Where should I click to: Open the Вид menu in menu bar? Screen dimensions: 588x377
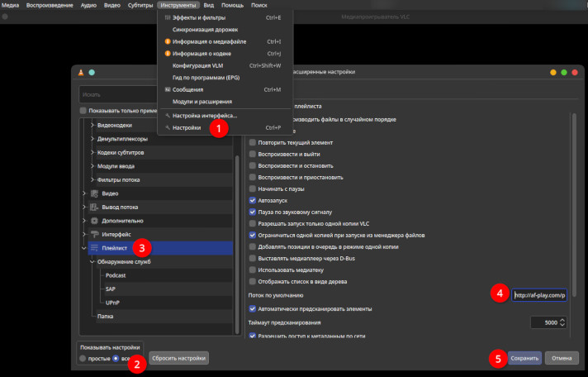coord(209,5)
